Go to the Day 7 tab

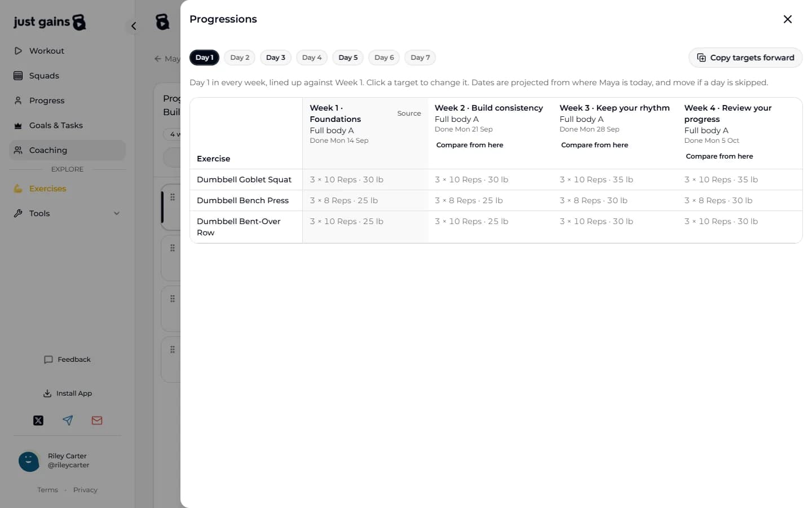coord(420,58)
